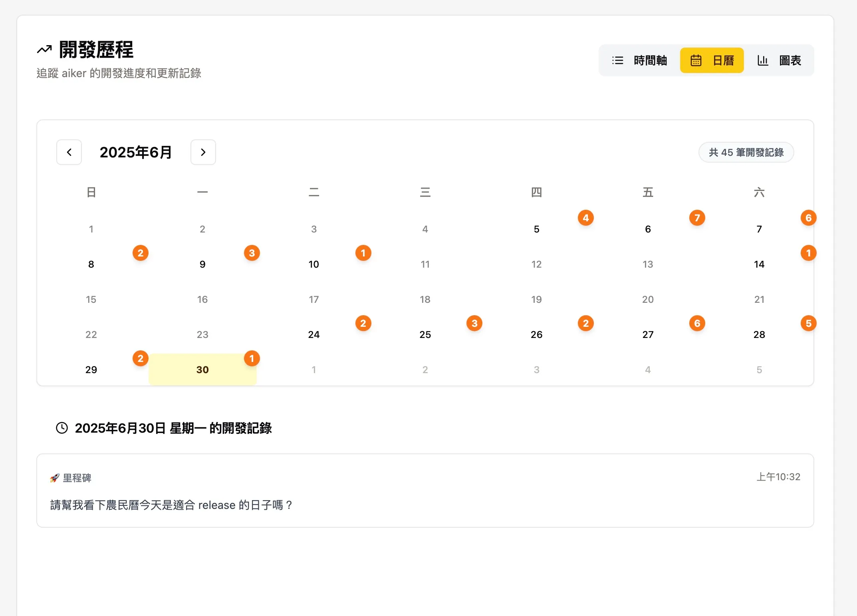This screenshot has width=857, height=616.
Task: Select June 26 on the calendar
Action: [x=536, y=334]
